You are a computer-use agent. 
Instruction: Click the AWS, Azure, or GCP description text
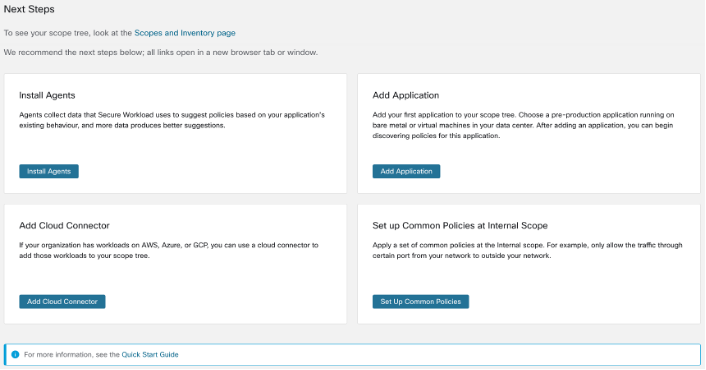[x=168, y=250]
